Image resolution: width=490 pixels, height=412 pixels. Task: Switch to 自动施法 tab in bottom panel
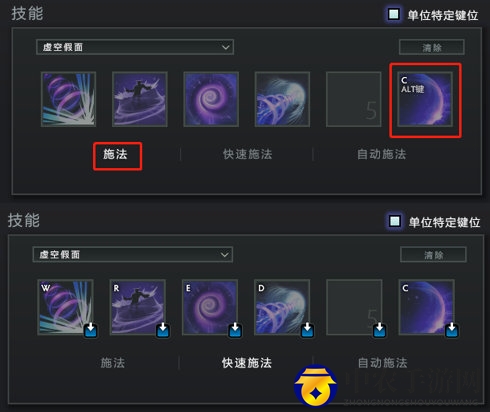point(382,363)
